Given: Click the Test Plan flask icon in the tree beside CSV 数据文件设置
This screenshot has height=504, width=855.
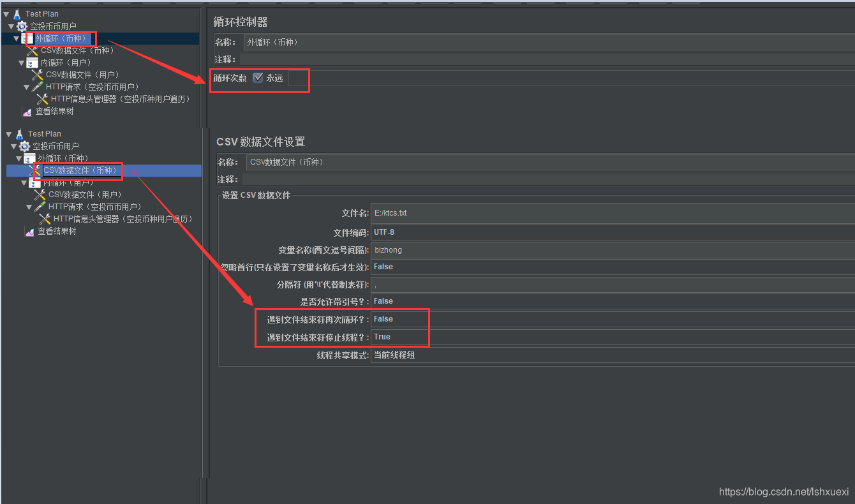Looking at the screenshot, I should click(20, 134).
